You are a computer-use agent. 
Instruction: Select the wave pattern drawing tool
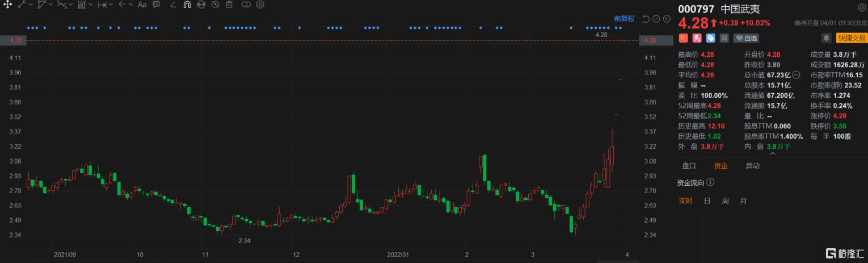point(62,5)
